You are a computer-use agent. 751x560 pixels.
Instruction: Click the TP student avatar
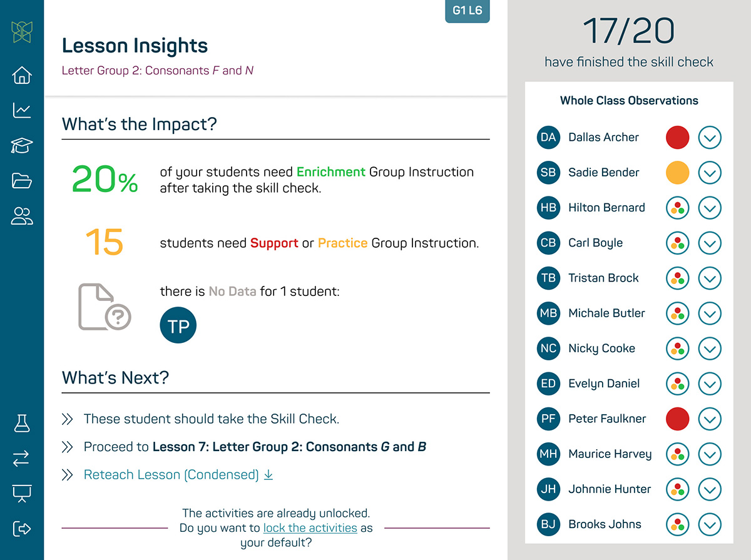[178, 325]
